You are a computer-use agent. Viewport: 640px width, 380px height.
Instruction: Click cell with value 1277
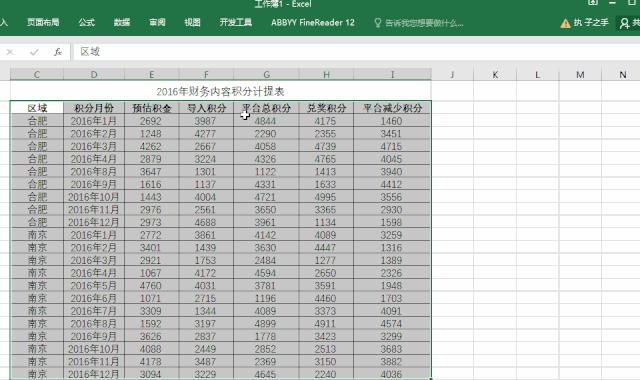(326, 260)
